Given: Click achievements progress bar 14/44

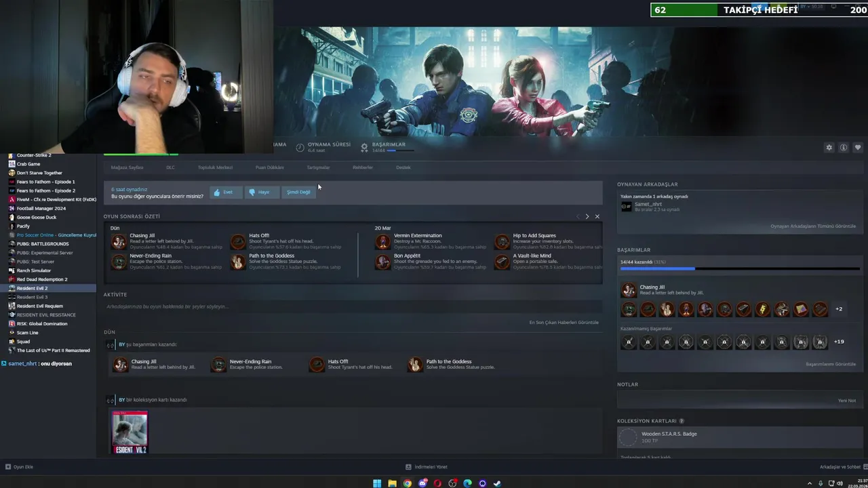Looking at the screenshot, I should (740, 269).
